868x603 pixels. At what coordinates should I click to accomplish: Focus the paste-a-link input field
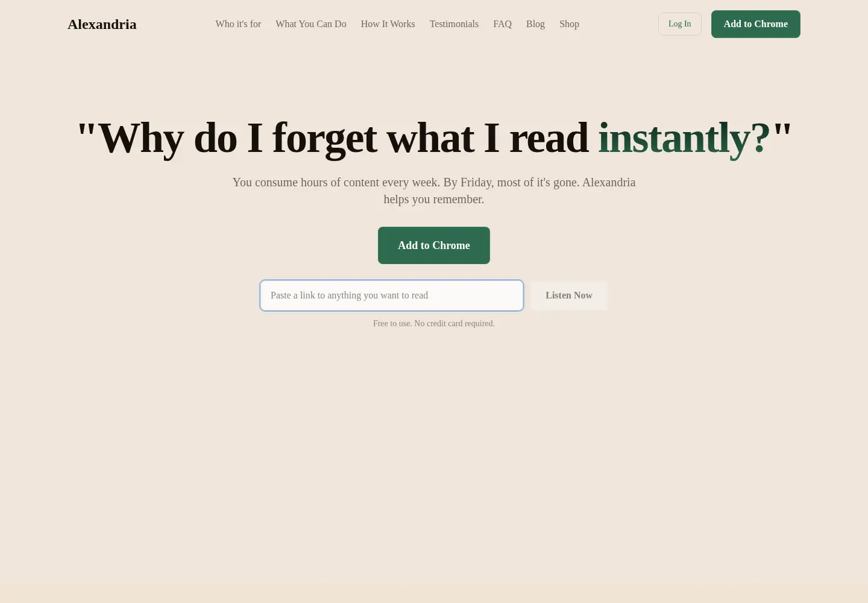pyautogui.click(x=392, y=295)
